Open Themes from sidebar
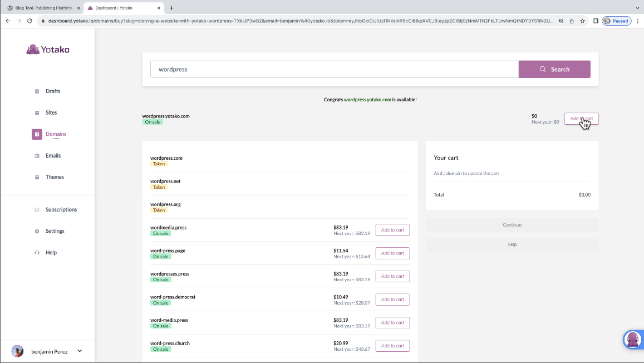The height and width of the screenshot is (363, 644). point(55,177)
